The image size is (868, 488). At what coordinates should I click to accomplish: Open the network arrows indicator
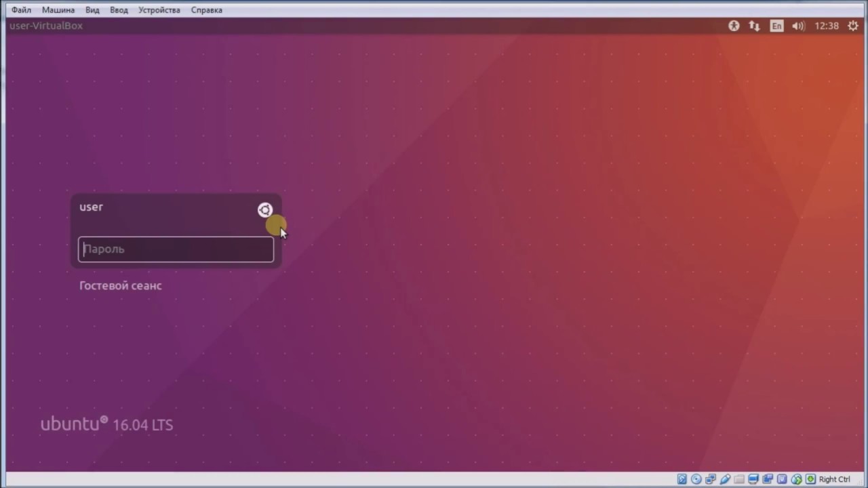click(x=754, y=26)
